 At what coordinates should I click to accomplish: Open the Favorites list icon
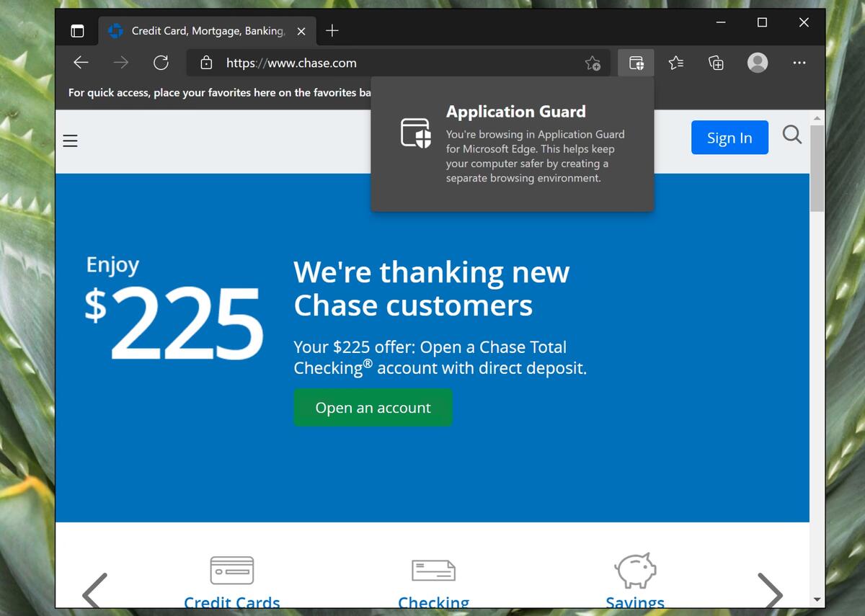click(676, 63)
